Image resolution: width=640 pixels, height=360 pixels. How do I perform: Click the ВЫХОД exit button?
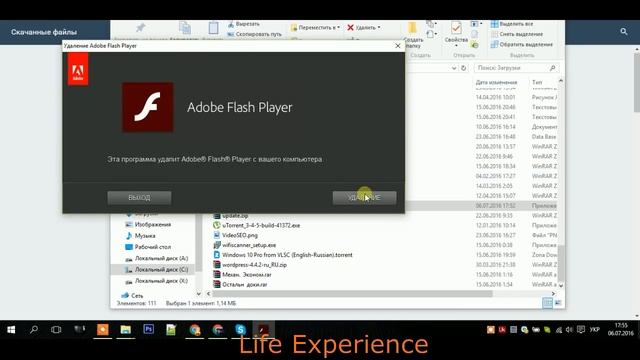[139, 198]
